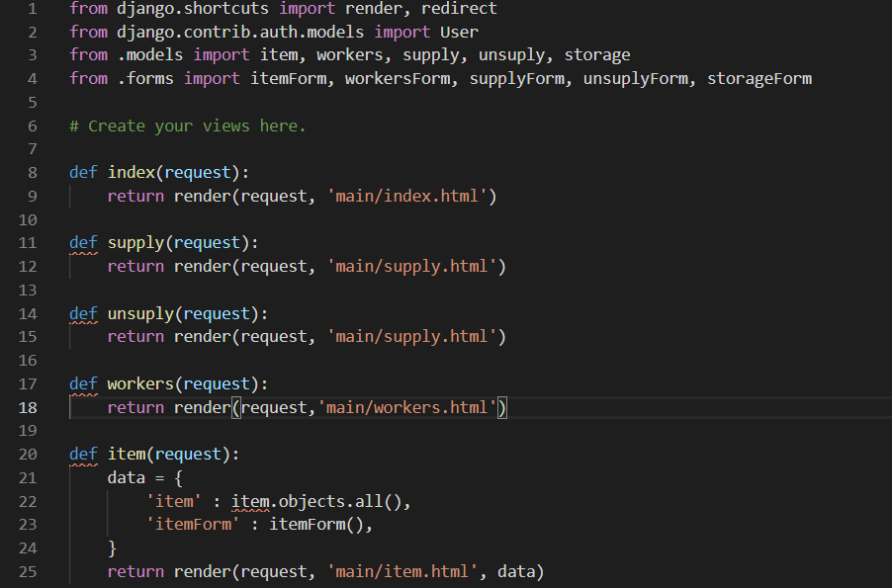Click the '# Create your views here.' comment
This screenshot has width=892, height=588.
188,126
